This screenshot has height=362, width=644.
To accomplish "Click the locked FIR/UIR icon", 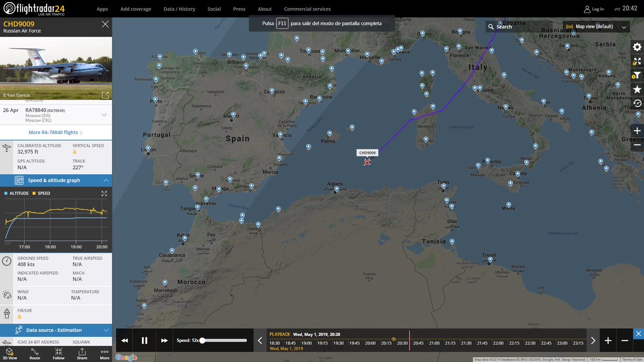I will (19, 316).
